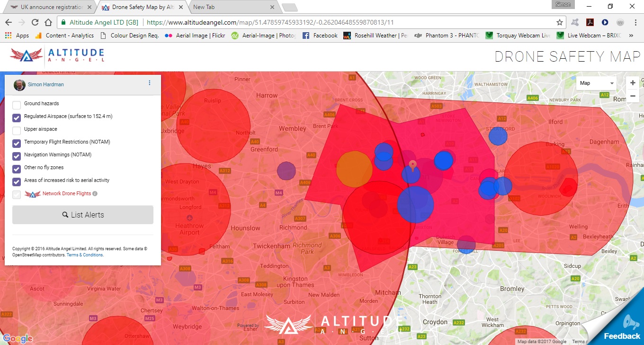Click the large blue circle zone near the pin
644x345 pixels.
415,205
